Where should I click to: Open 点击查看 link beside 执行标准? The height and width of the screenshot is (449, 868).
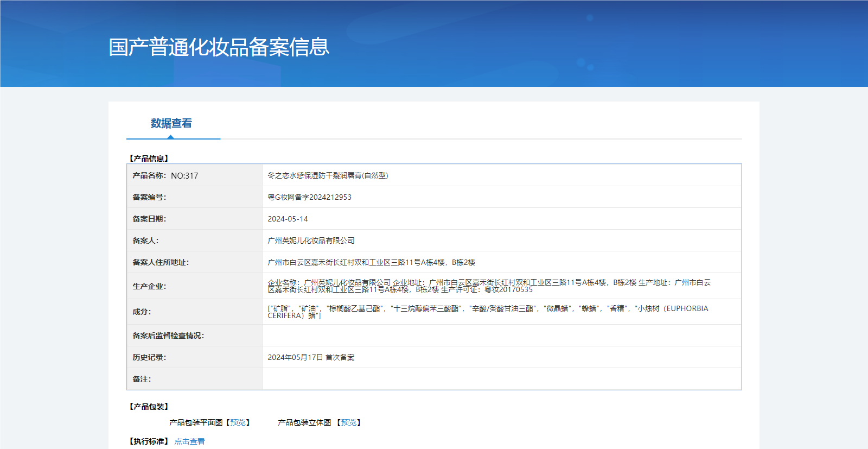point(189,441)
